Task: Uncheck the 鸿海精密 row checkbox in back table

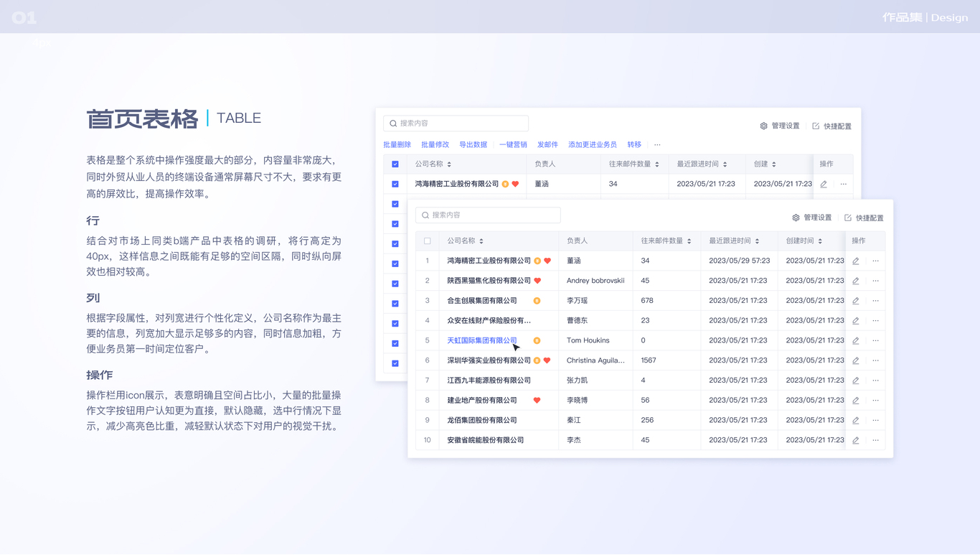Action: [x=395, y=185]
